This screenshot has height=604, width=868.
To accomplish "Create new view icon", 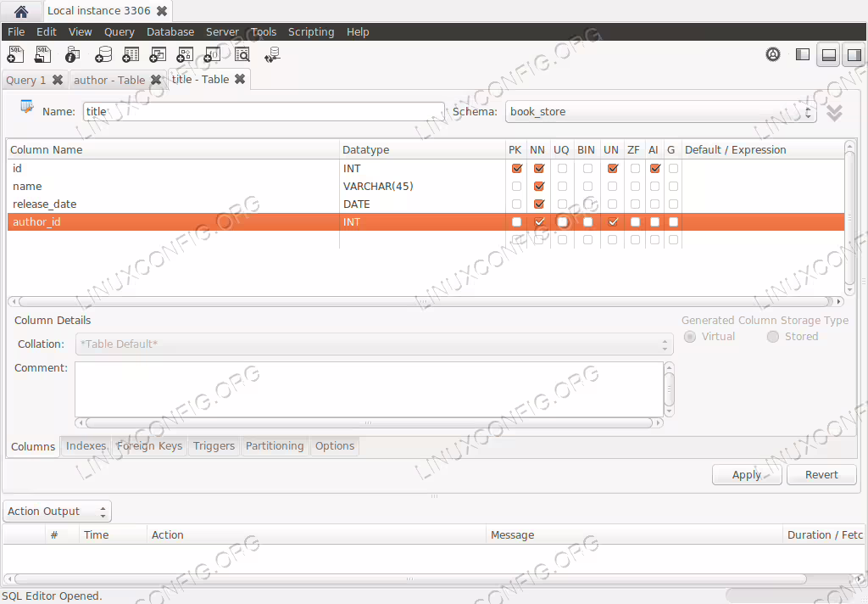I will [158, 55].
